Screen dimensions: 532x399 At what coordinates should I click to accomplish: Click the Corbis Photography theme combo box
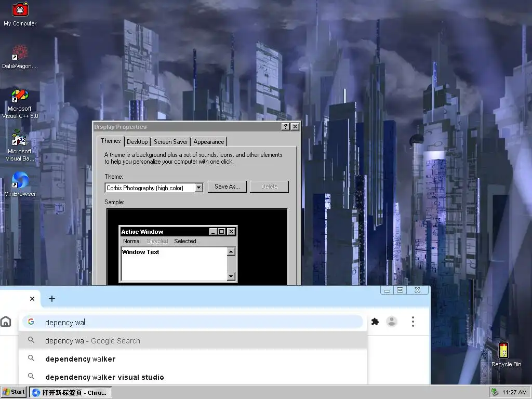[x=154, y=188]
